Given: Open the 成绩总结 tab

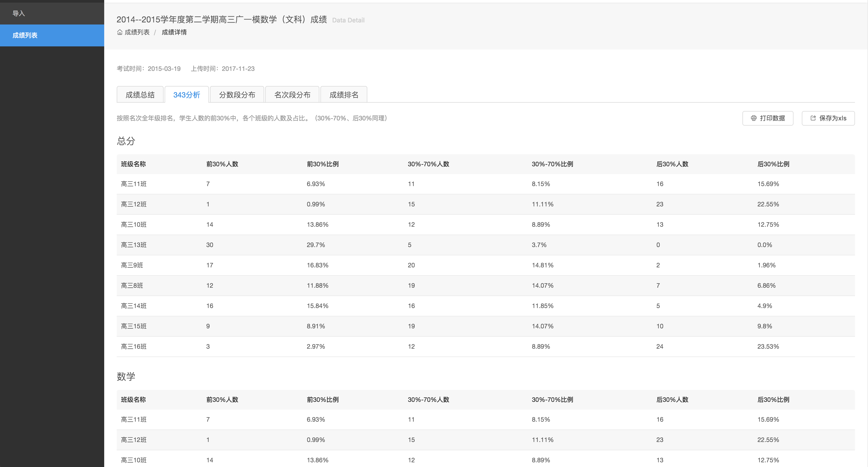Looking at the screenshot, I should click(140, 95).
